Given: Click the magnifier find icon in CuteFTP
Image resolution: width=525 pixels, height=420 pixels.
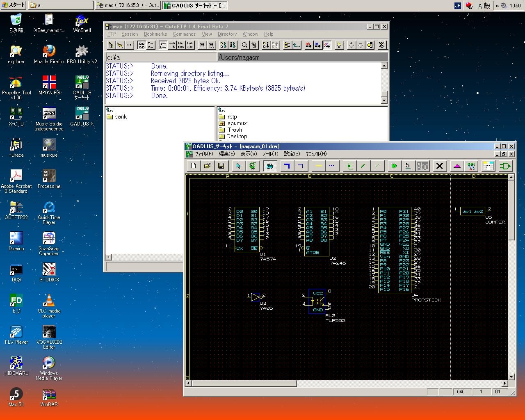Looking at the screenshot, I should [x=245, y=45].
